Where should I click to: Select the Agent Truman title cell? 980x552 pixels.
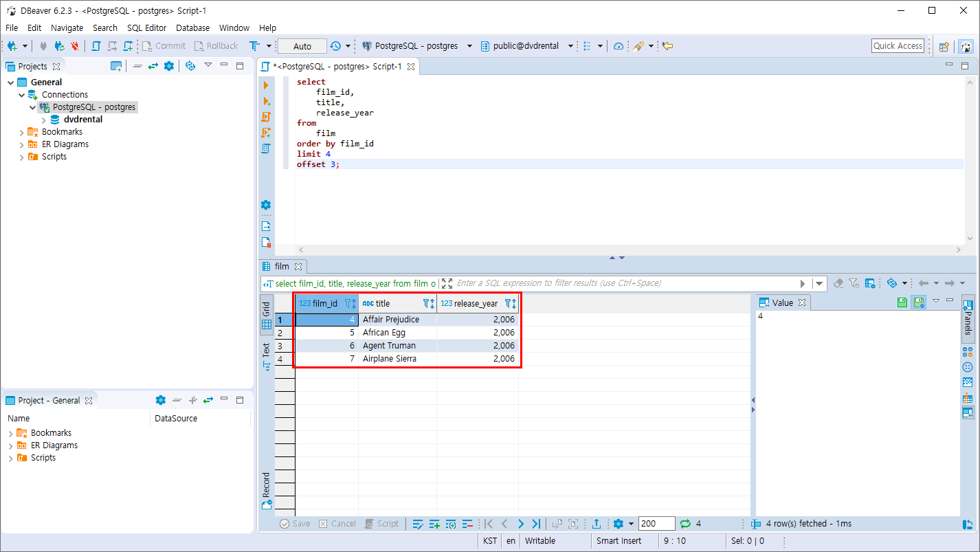pyautogui.click(x=397, y=346)
